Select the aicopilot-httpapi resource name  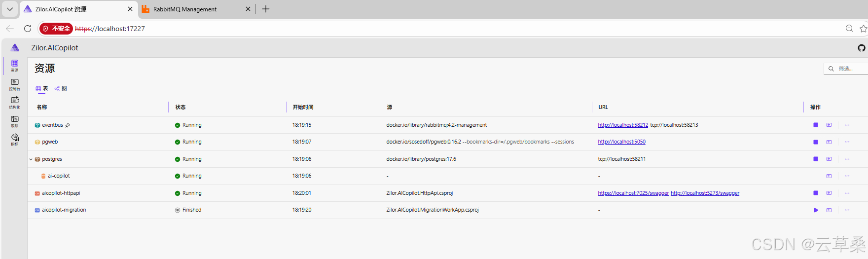(x=61, y=193)
